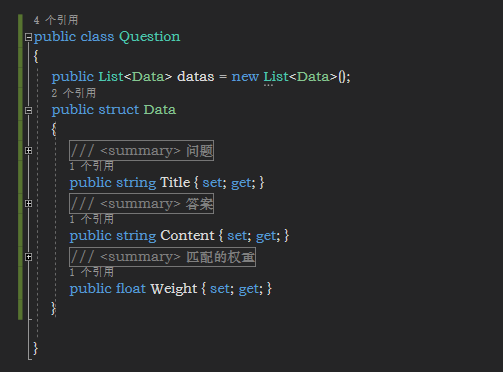Open the 1 个引用 link above Content
The width and height of the screenshot is (503, 372).
click(x=92, y=219)
